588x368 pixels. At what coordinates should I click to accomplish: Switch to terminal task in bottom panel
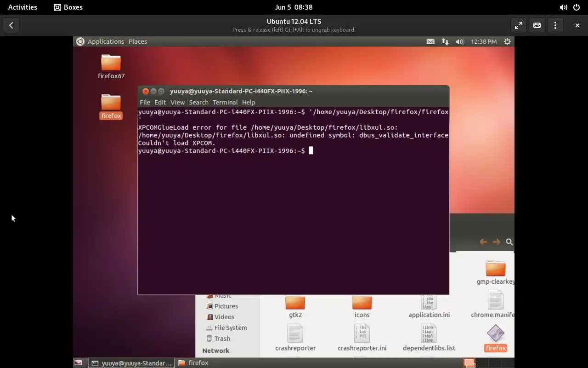(131, 363)
